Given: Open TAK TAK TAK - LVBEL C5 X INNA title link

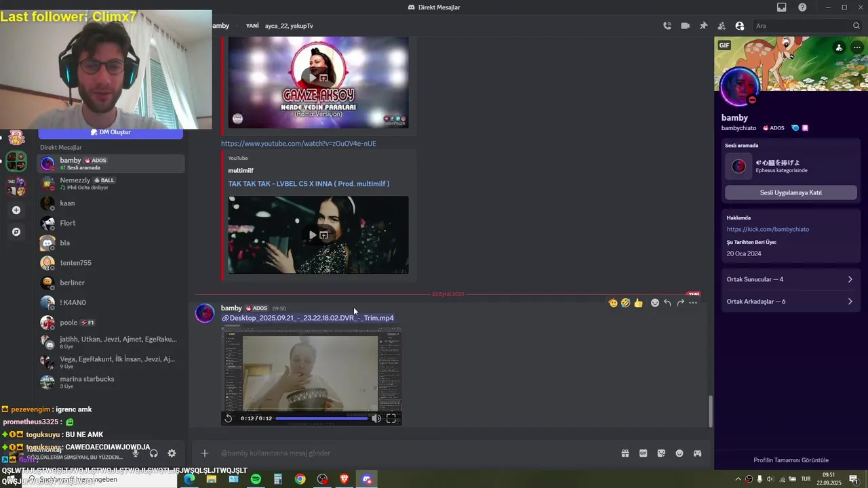Looking at the screenshot, I should [309, 184].
